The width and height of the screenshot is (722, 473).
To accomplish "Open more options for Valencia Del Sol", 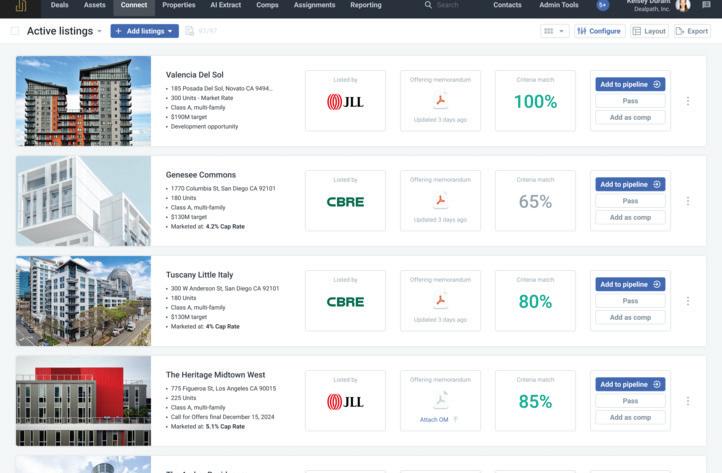I will coord(687,101).
